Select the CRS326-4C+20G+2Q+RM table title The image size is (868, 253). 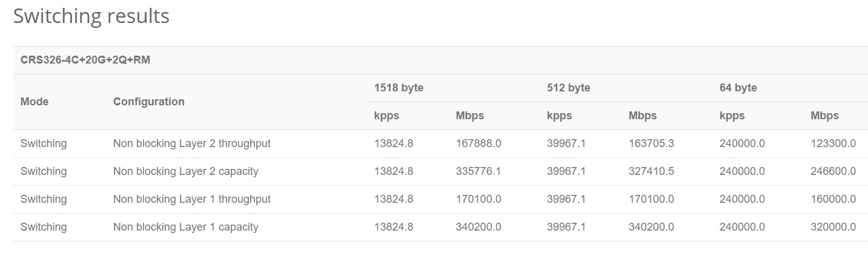point(85,60)
